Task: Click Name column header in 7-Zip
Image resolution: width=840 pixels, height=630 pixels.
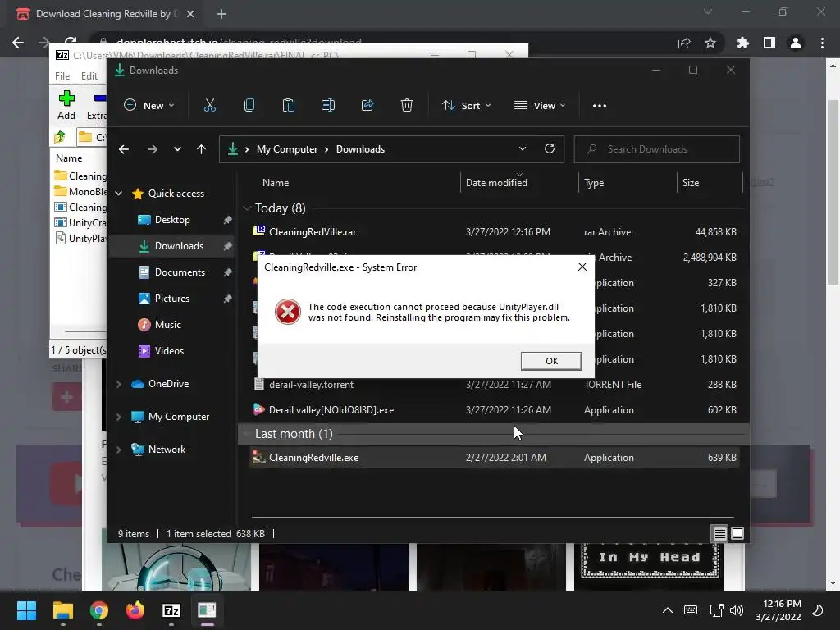Action: tap(69, 158)
